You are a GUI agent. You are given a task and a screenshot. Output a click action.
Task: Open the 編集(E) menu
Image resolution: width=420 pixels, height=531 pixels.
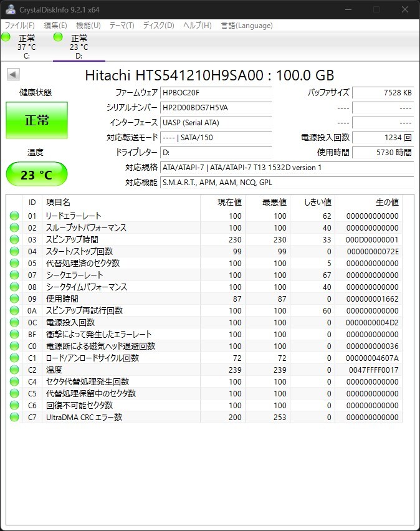pos(55,26)
